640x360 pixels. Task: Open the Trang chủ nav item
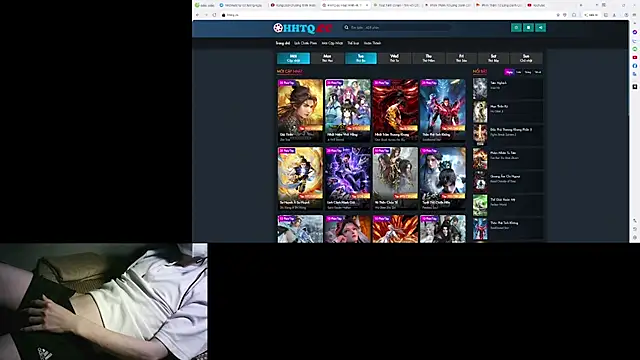click(282, 43)
